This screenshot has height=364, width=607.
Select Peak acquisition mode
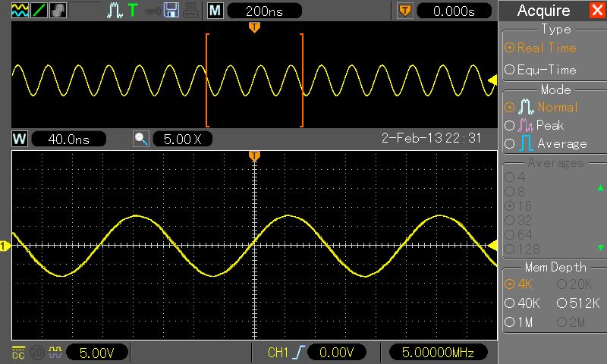click(534, 125)
